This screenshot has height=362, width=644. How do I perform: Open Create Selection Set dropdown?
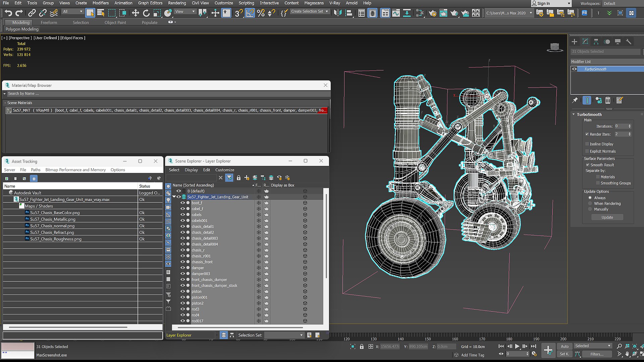pos(310,11)
